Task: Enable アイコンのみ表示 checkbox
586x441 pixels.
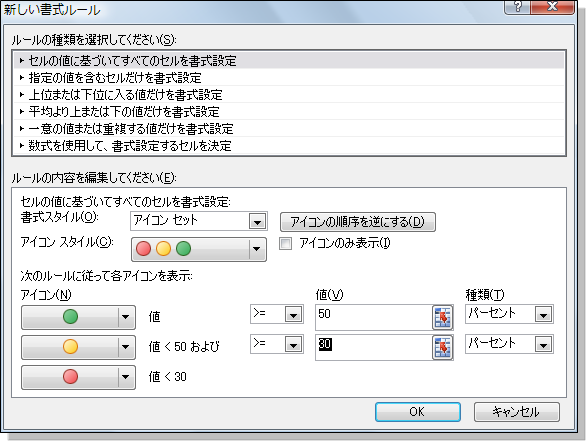Action: tap(286, 244)
